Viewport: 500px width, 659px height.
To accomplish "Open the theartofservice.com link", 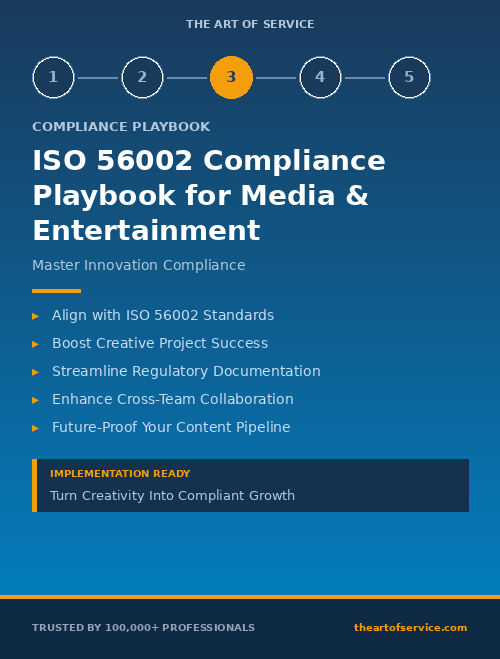I will coord(410,627).
